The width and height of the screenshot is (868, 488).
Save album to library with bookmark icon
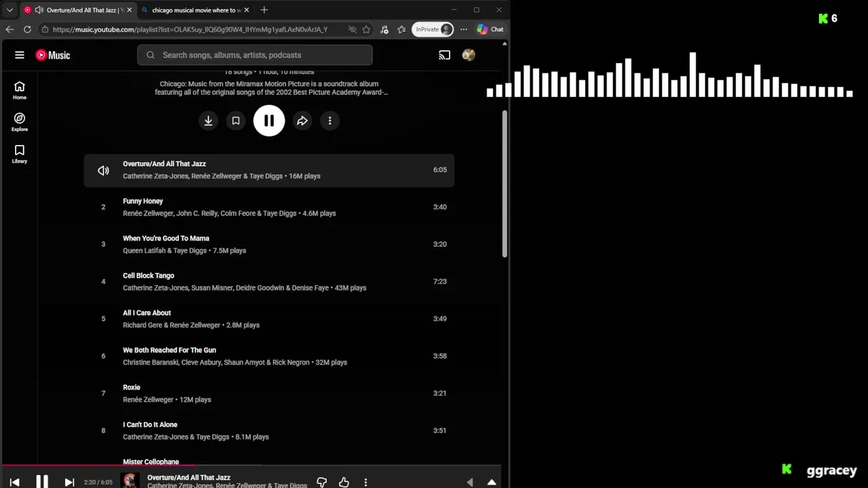tap(235, 121)
